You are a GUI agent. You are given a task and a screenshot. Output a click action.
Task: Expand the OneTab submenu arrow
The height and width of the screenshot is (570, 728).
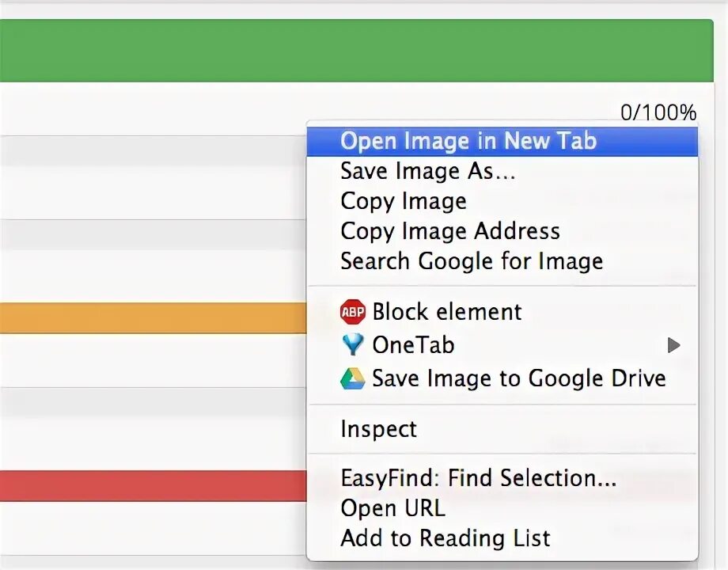tap(673, 345)
